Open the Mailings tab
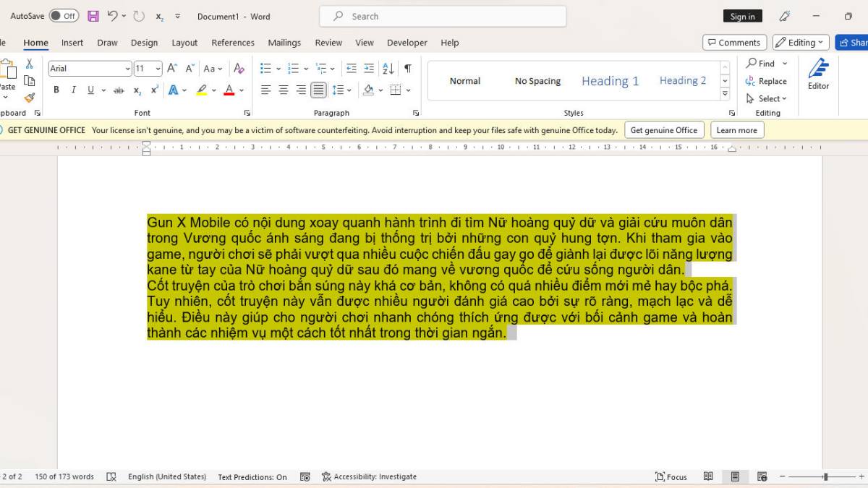The image size is (868, 488). 284,43
